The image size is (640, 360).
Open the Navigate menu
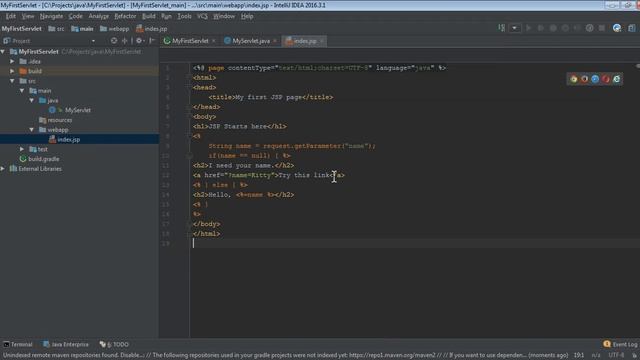click(51, 16)
